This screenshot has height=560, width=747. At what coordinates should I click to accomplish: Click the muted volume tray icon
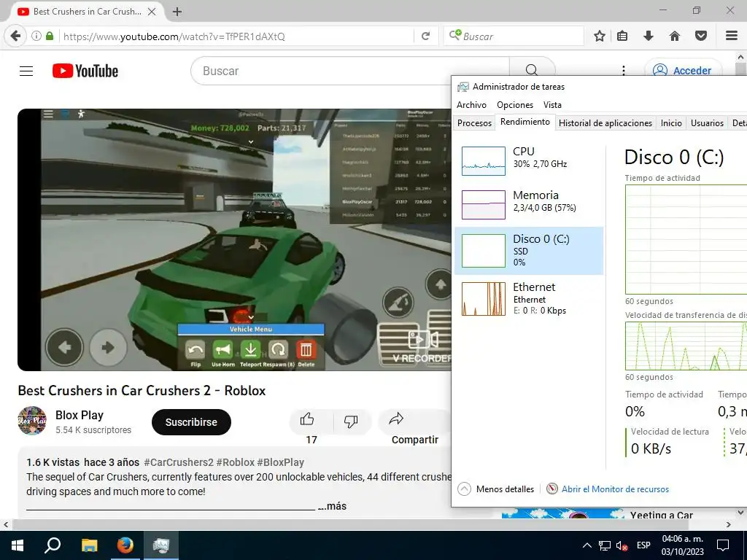point(622,545)
